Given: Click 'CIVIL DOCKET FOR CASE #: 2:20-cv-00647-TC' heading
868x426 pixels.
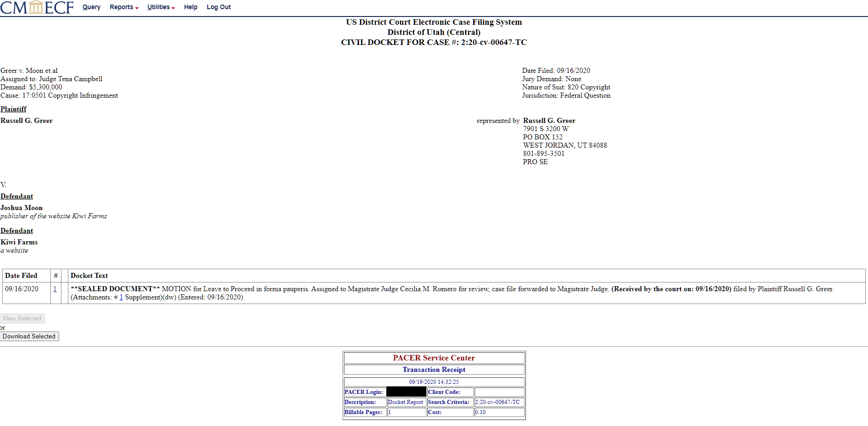Looking at the screenshot, I should click(x=434, y=42).
